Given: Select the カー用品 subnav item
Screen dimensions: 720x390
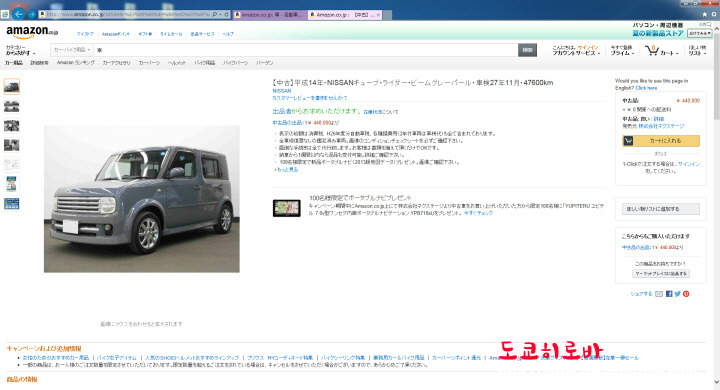Looking at the screenshot, I should click(x=14, y=63).
